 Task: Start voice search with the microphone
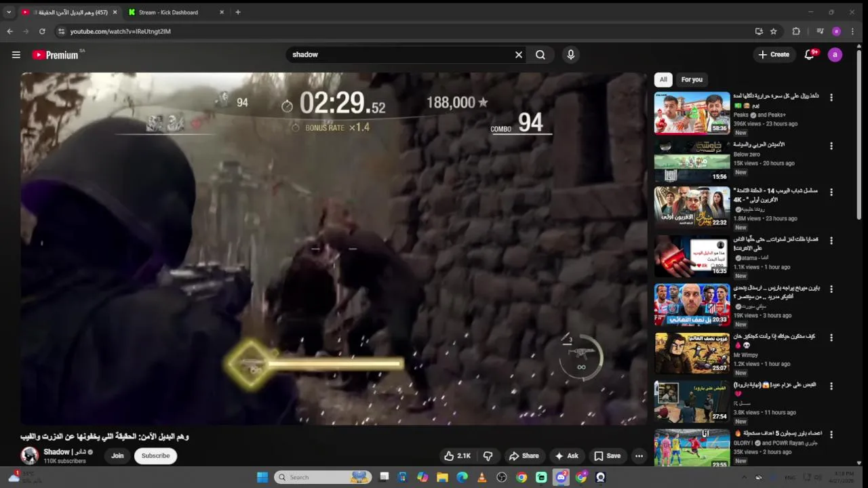click(571, 55)
